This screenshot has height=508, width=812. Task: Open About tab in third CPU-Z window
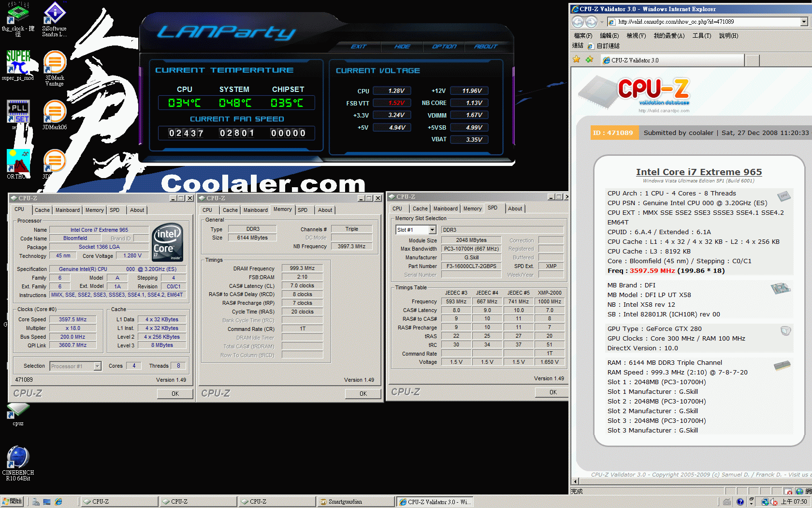pos(515,209)
